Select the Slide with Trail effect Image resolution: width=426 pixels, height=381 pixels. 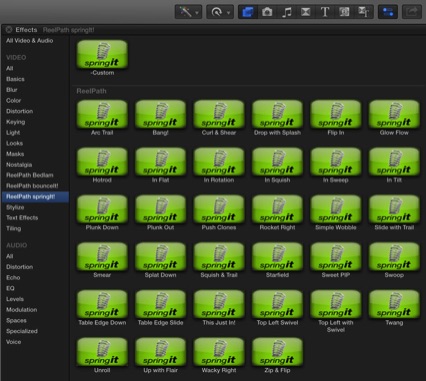[394, 209]
